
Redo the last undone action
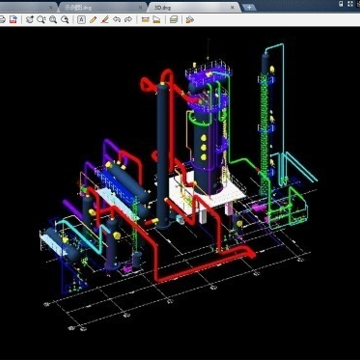click(128, 20)
